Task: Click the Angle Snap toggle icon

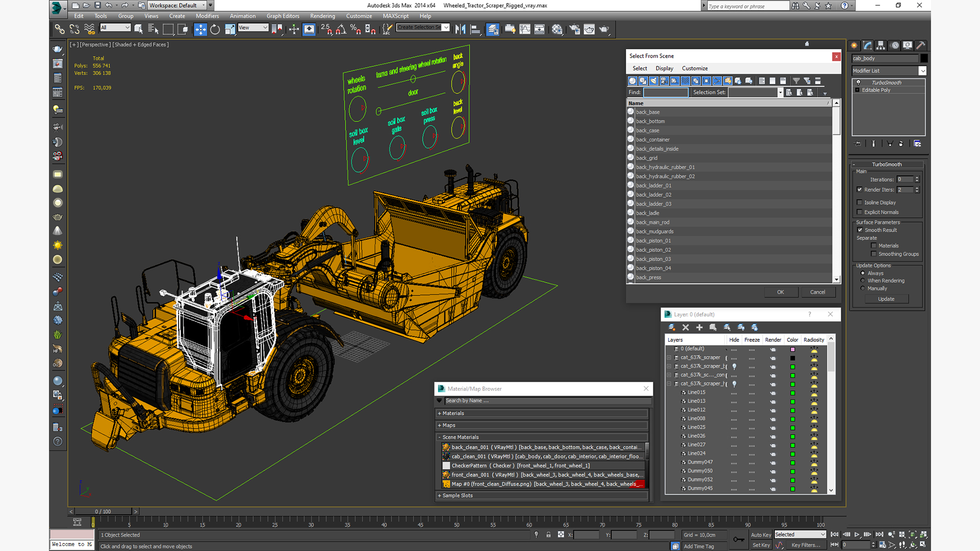Action: [340, 30]
